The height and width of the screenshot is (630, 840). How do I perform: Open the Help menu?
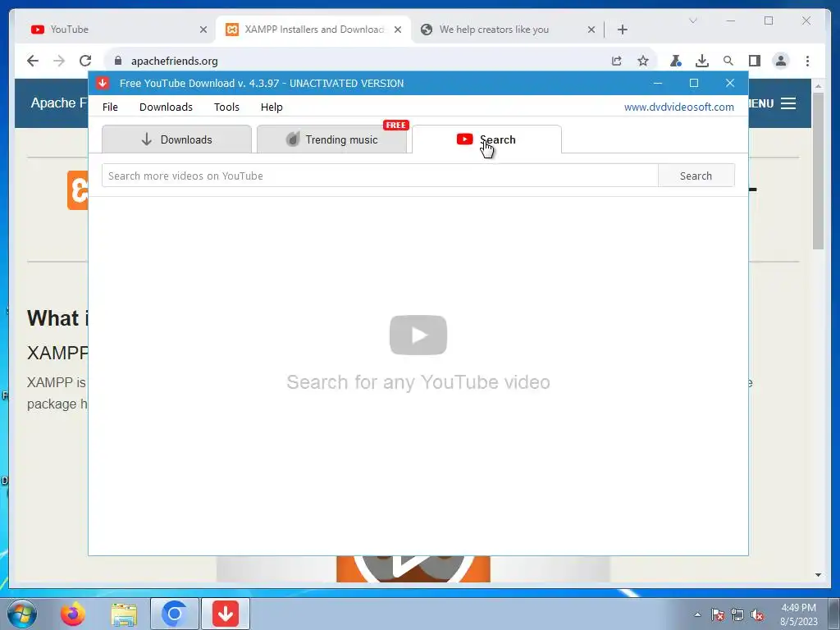[x=272, y=107]
